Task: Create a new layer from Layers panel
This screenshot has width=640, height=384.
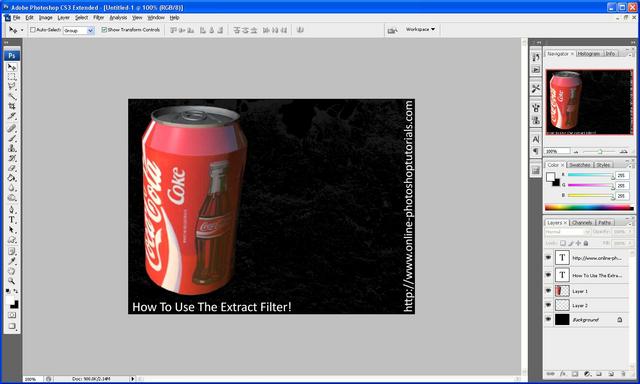Action: (611, 373)
